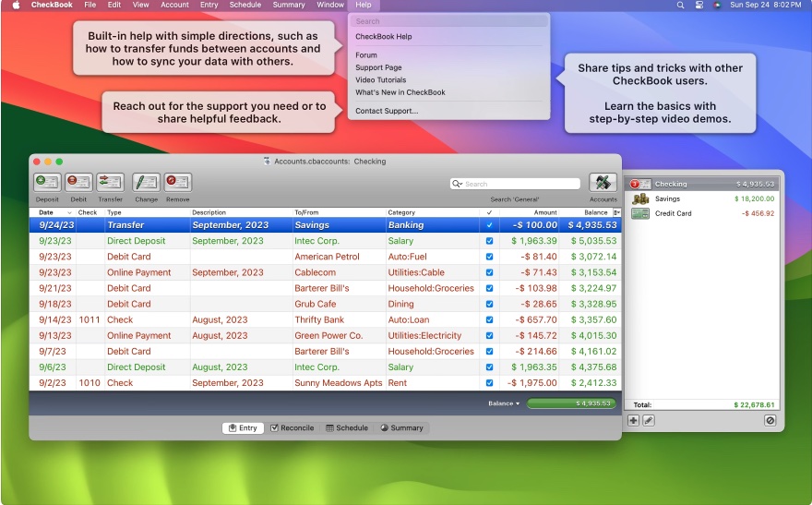
Task: Click the Date column sort chevron
Action: (x=69, y=213)
